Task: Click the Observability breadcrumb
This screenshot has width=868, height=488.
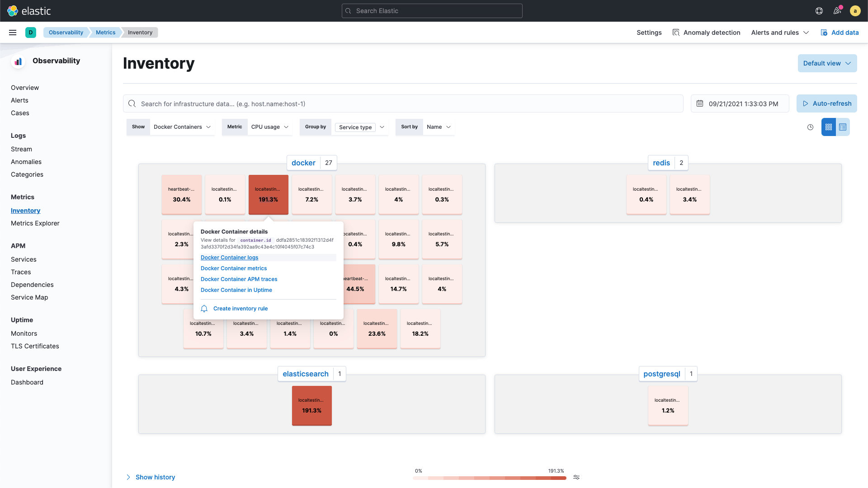Action: (x=66, y=33)
